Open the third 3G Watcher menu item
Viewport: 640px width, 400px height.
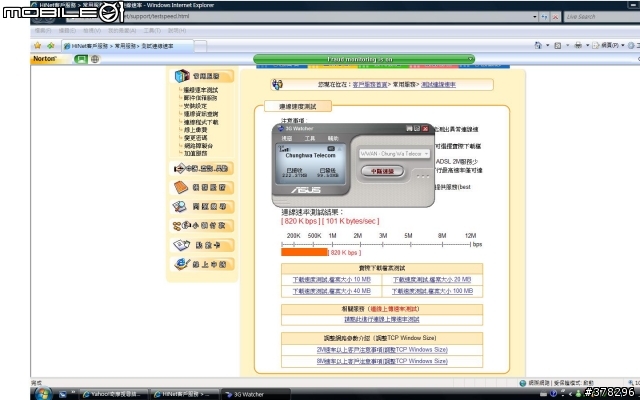(x=333, y=139)
